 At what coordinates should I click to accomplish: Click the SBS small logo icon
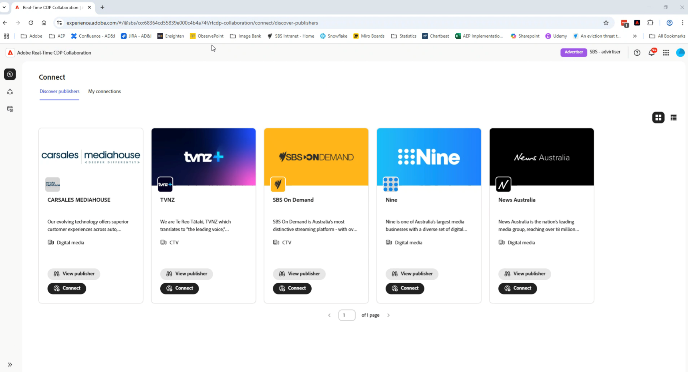pyautogui.click(x=278, y=184)
